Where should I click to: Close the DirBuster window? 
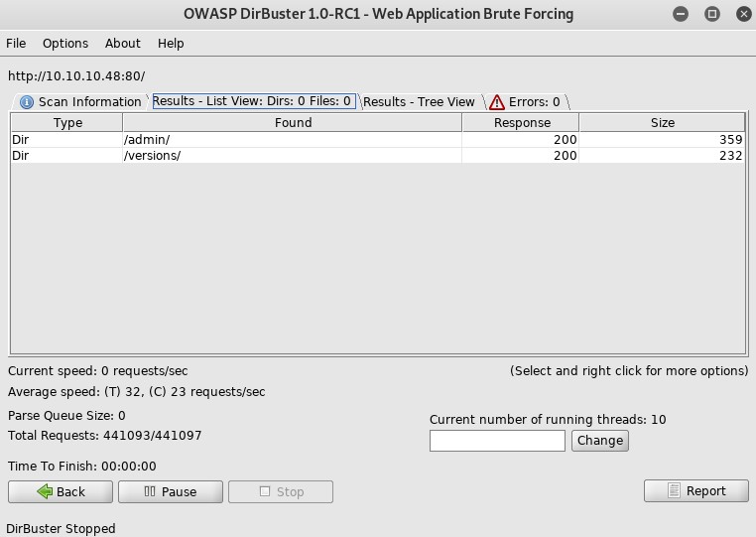(x=743, y=14)
